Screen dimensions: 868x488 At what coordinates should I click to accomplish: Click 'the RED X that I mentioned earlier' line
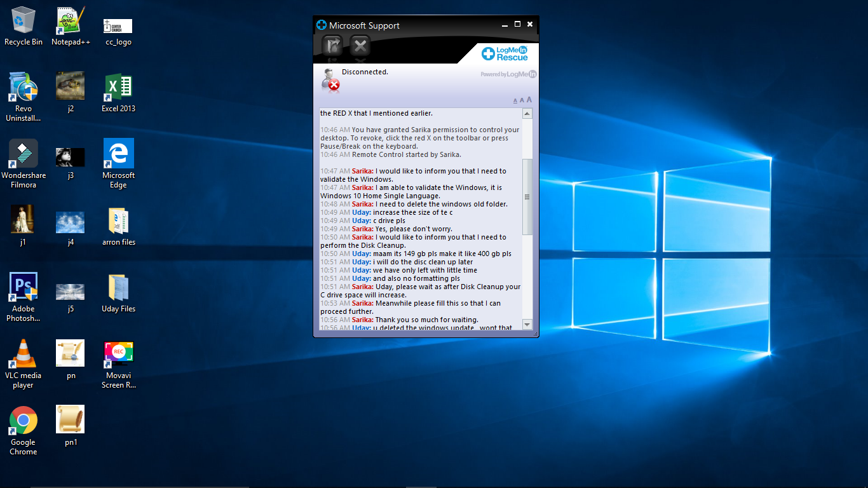376,113
